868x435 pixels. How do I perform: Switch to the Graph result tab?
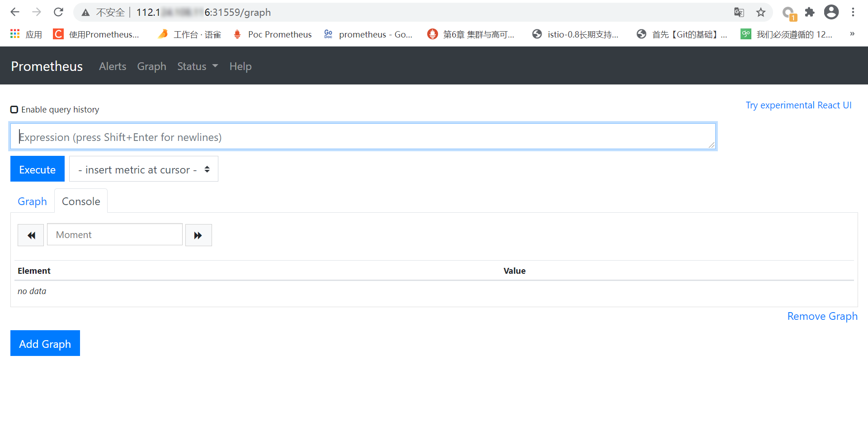tap(32, 201)
